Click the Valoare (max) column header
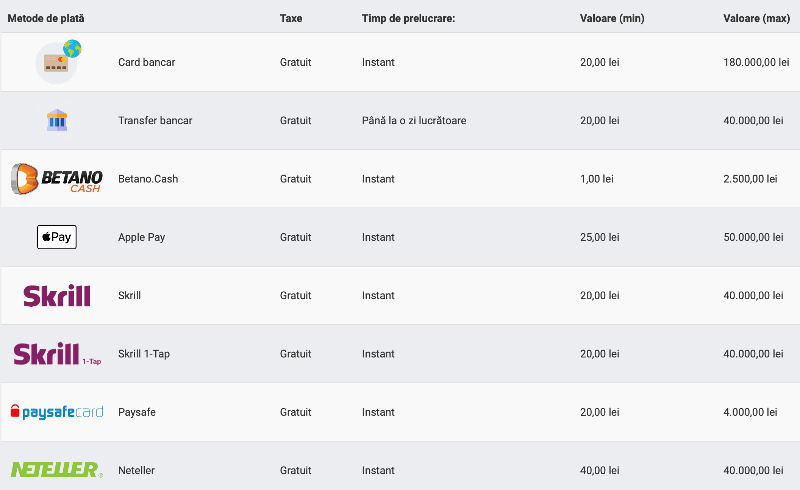800x490 pixels. click(x=757, y=18)
